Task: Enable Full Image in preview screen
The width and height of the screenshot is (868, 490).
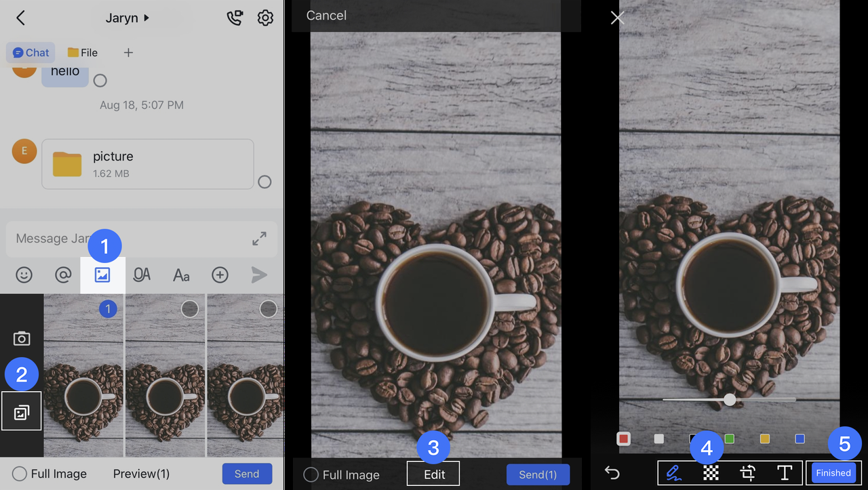Action: pyautogui.click(x=311, y=474)
